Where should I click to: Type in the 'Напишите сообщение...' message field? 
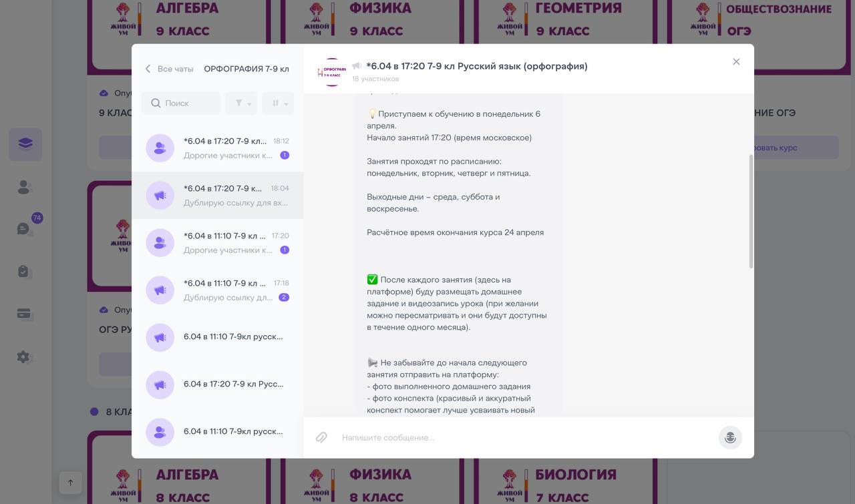pos(521,437)
